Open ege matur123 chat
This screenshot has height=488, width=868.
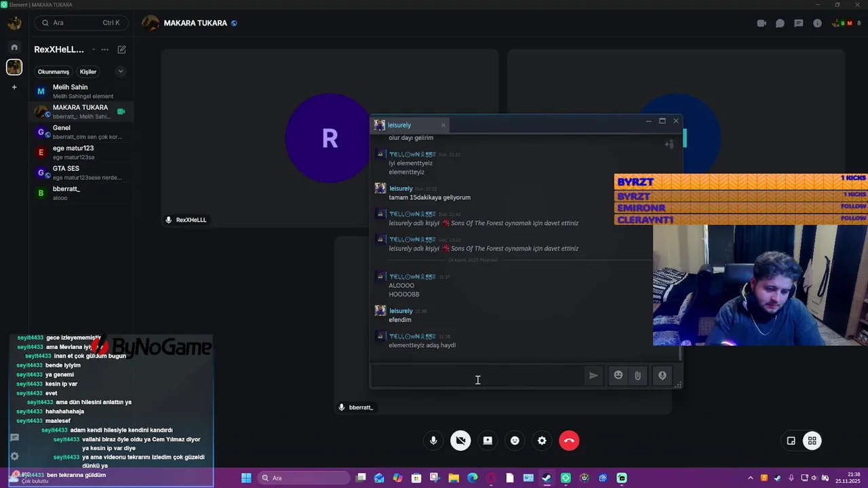[81, 152]
